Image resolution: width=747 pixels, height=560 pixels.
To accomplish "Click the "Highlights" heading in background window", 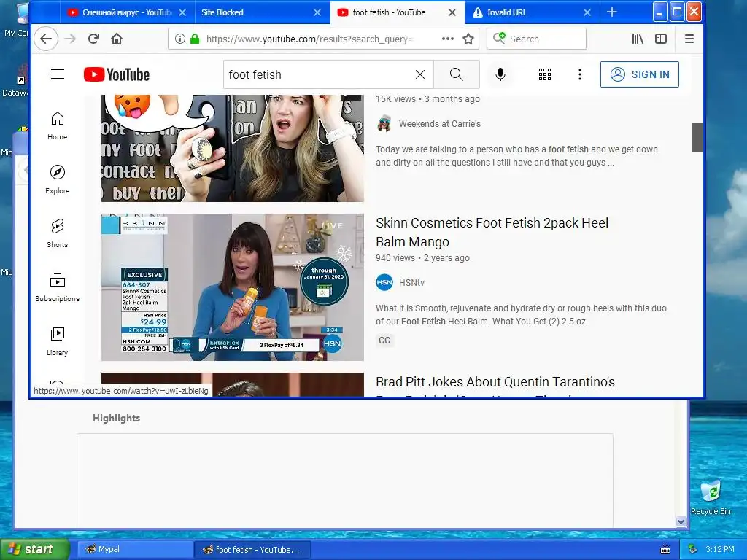I will (x=116, y=418).
